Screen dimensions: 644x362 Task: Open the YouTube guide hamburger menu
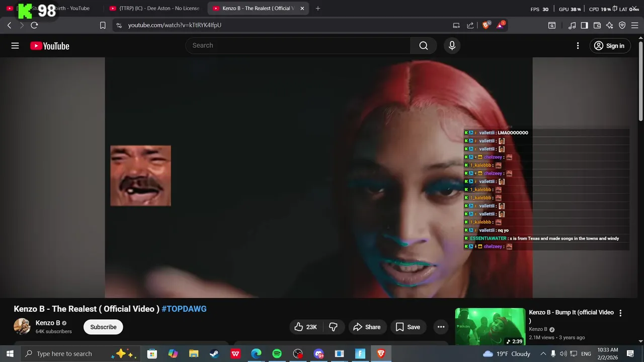pyautogui.click(x=15, y=46)
